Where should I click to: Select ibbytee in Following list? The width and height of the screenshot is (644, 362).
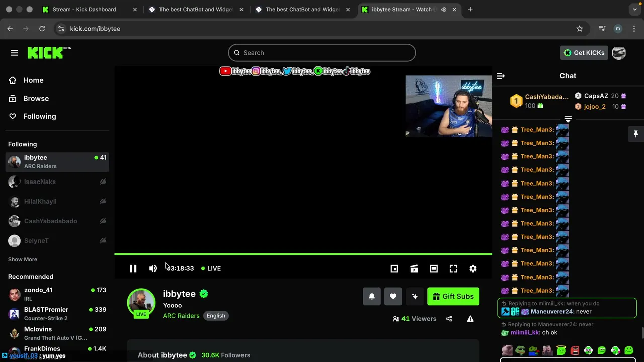(x=57, y=162)
